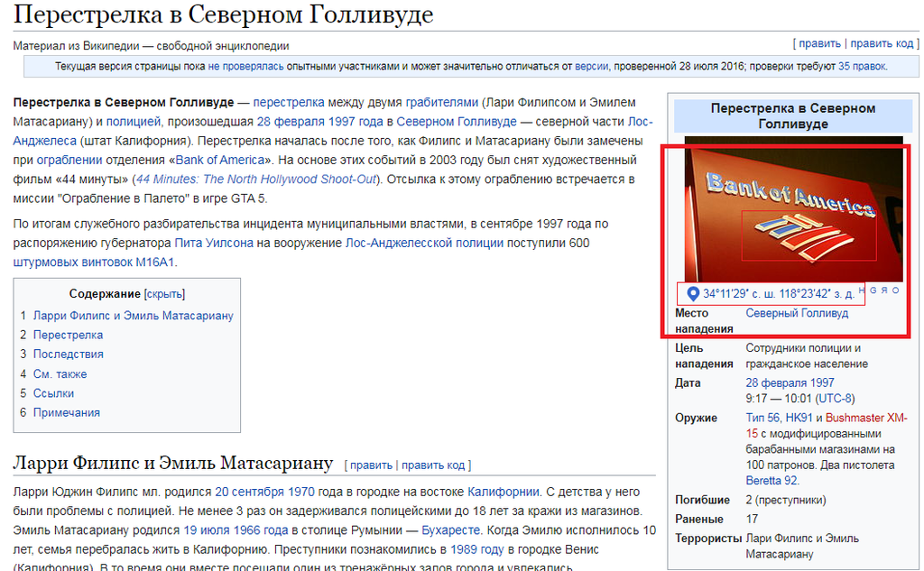Screen dimensions: 924x571
Task: Click map service letter 'O' beside coordinates
Action: pos(896,290)
